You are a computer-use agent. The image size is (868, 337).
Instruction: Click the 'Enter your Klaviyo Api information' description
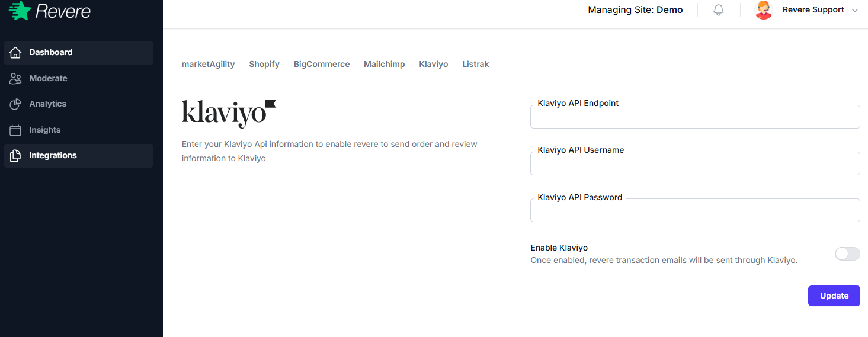[329, 151]
